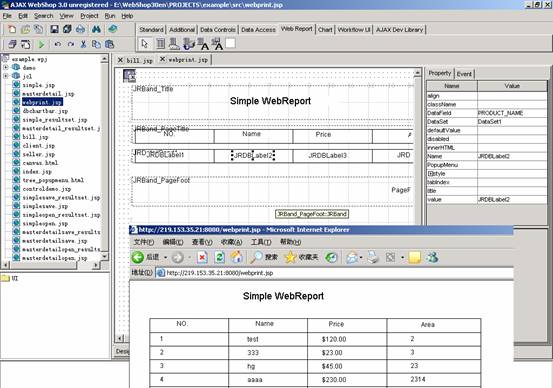Open the Back button history dropdown arrow
This screenshot has height=388, width=553.
165,257
